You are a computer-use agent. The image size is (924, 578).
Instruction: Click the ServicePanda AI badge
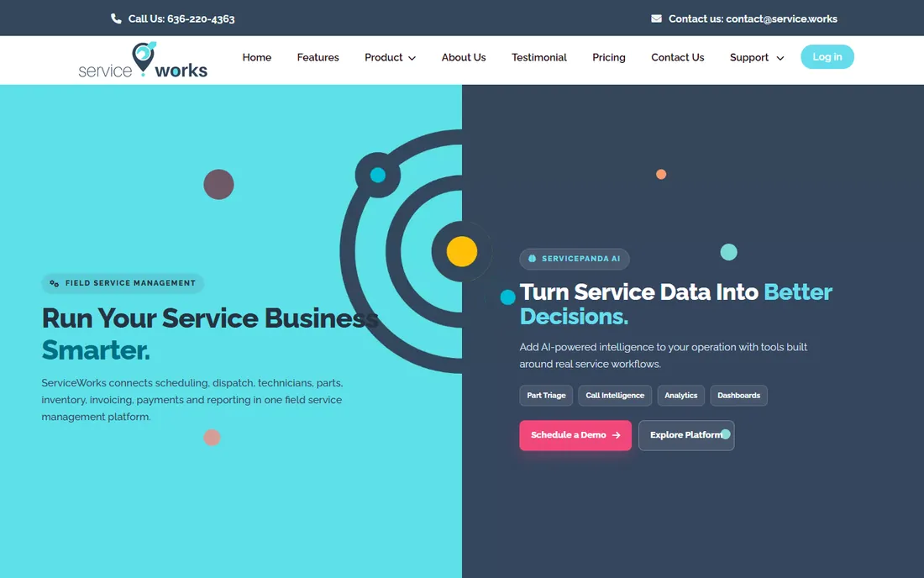coord(574,259)
